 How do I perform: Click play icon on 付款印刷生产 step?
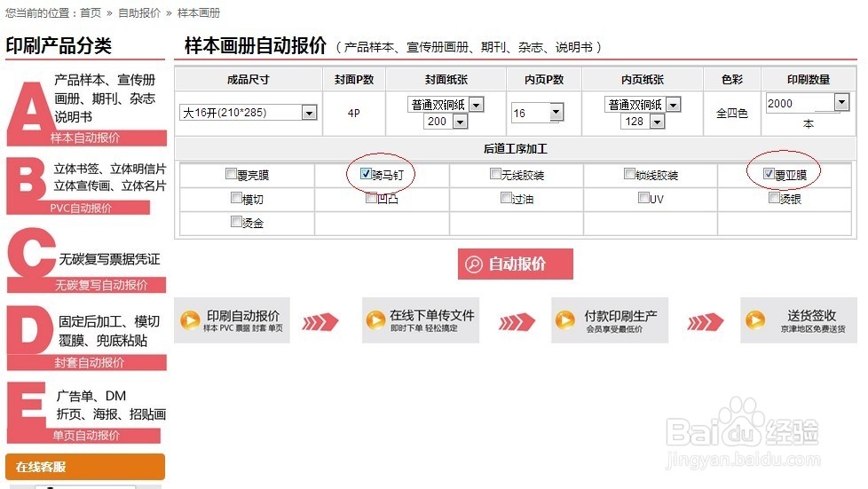click(x=565, y=320)
